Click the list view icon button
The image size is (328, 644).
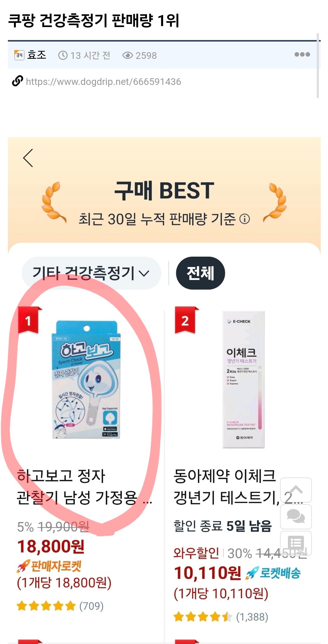(296, 543)
